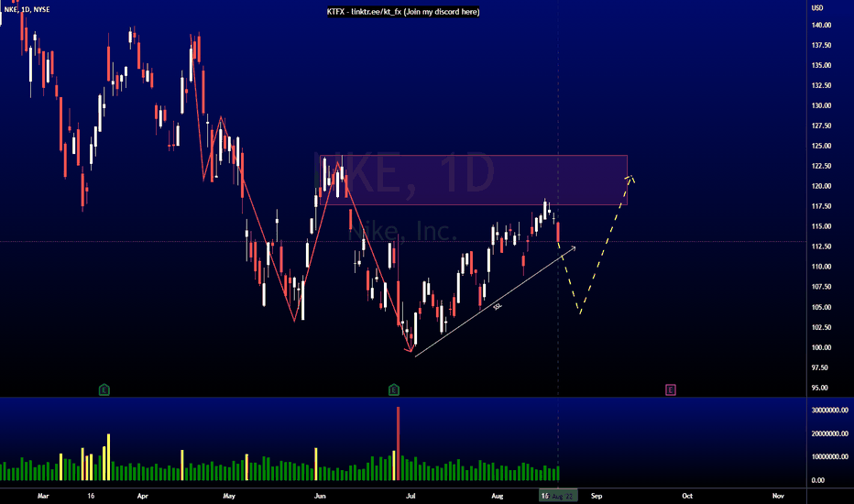Click the 127.50 price axis label
Screen dimensions: 854x504
(821, 126)
